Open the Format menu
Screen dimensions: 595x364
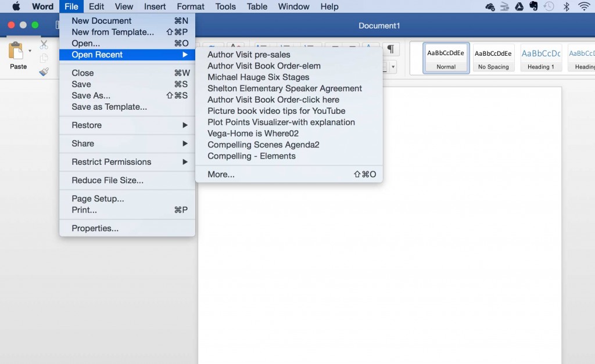coord(191,6)
